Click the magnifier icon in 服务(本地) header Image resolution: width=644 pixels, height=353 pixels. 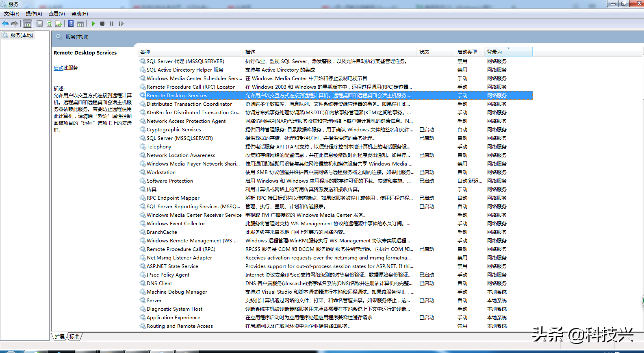click(x=59, y=37)
